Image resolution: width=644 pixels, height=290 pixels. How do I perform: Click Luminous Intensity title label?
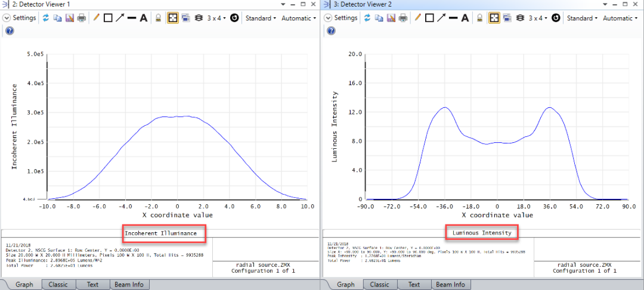[482, 233]
